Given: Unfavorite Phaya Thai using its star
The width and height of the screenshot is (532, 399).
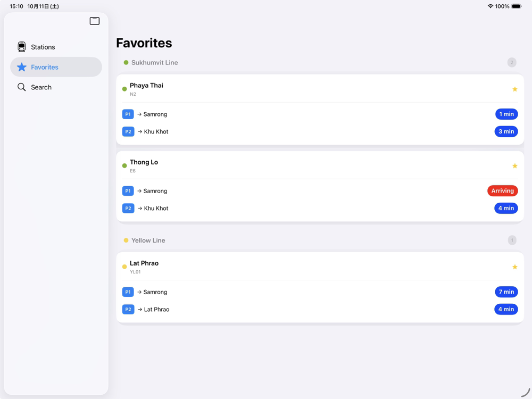Looking at the screenshot, I should click(514, 89).
